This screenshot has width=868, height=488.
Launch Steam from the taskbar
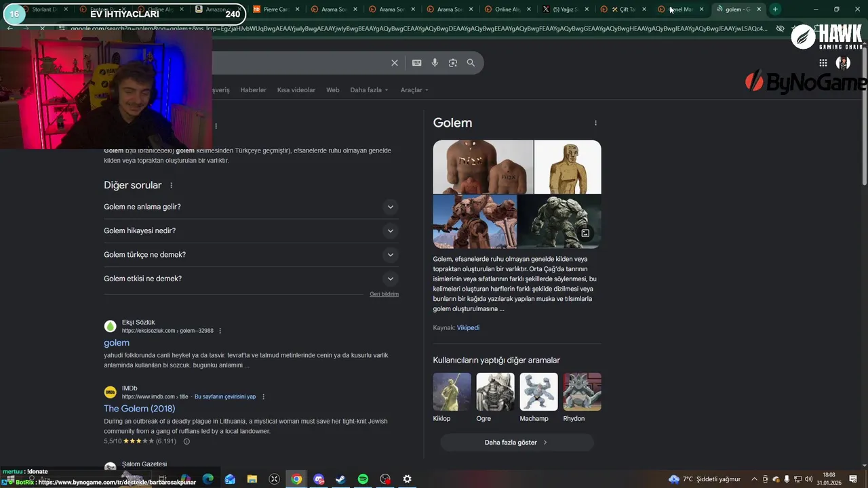tap(340, 479)
